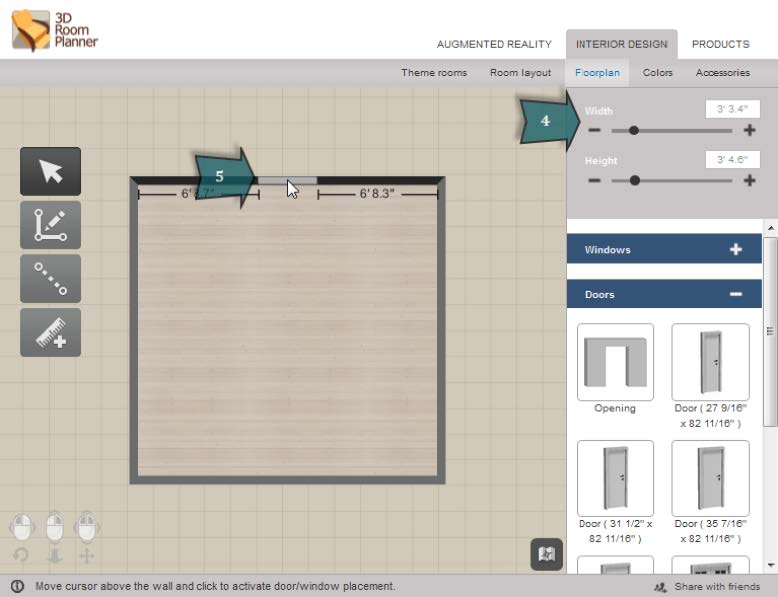Click the scrollbar down arrow in door list

tap(771, 565)
